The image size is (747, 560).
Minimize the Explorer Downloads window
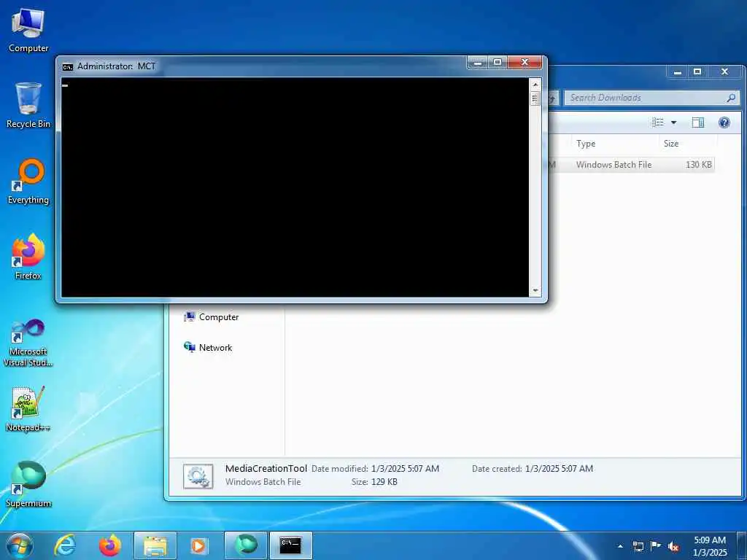[x=678, y=72]
